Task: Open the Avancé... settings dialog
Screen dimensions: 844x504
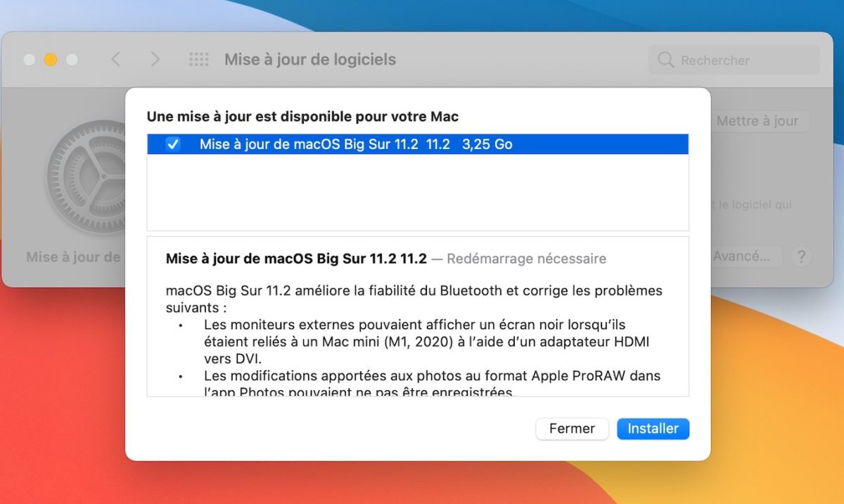Action: (744, 257)
